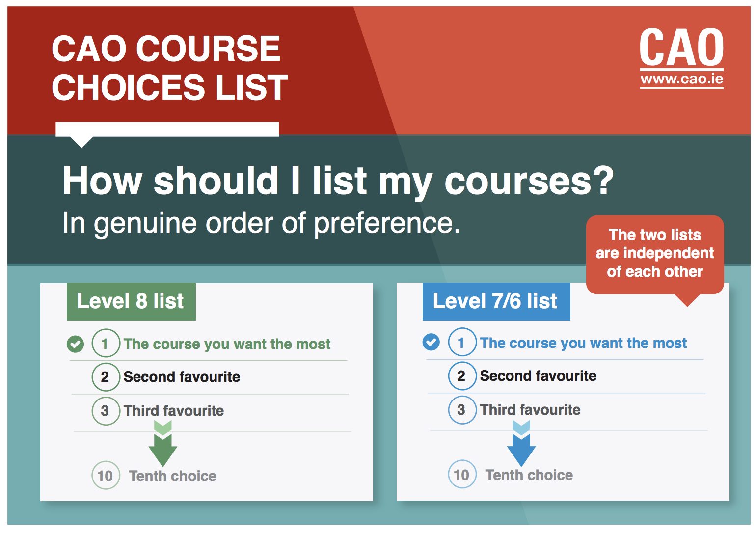
Task: Click the white bar under the title
Action: tap(167, 130)
